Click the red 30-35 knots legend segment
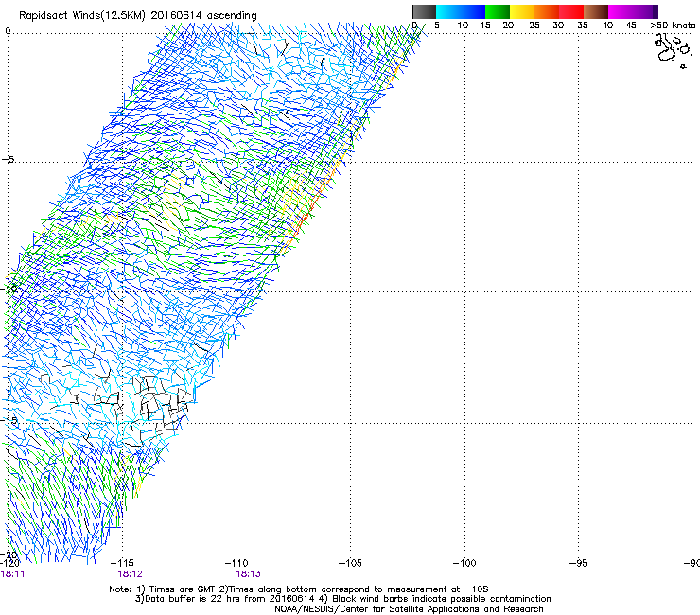This screenshot has width=700, height=615. 571,11
